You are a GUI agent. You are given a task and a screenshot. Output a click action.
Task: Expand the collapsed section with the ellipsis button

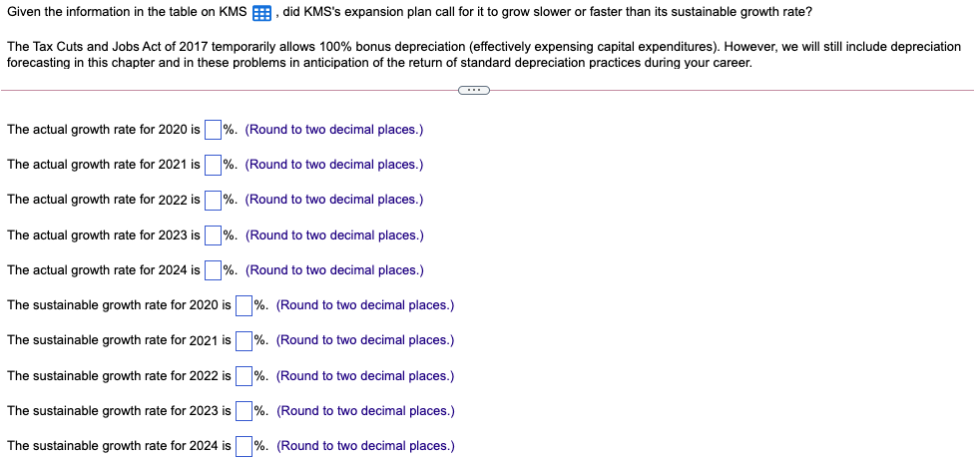tap(474, 91)
